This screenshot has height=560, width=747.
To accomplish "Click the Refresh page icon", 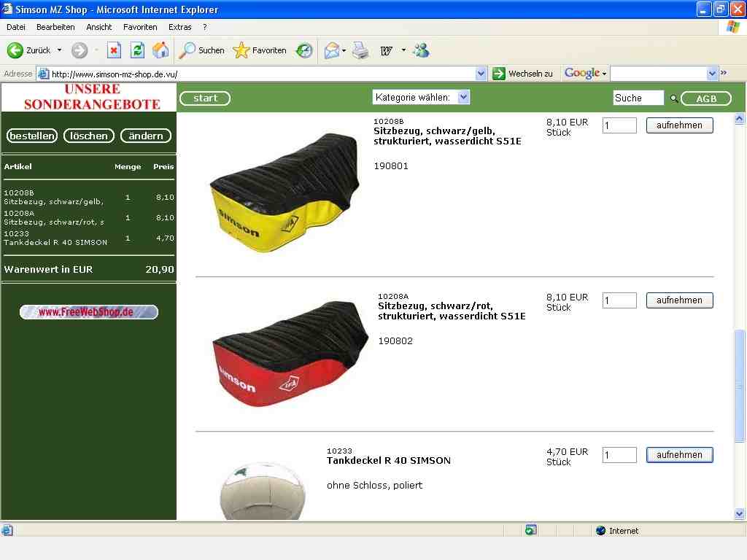I will click(138, 50).
